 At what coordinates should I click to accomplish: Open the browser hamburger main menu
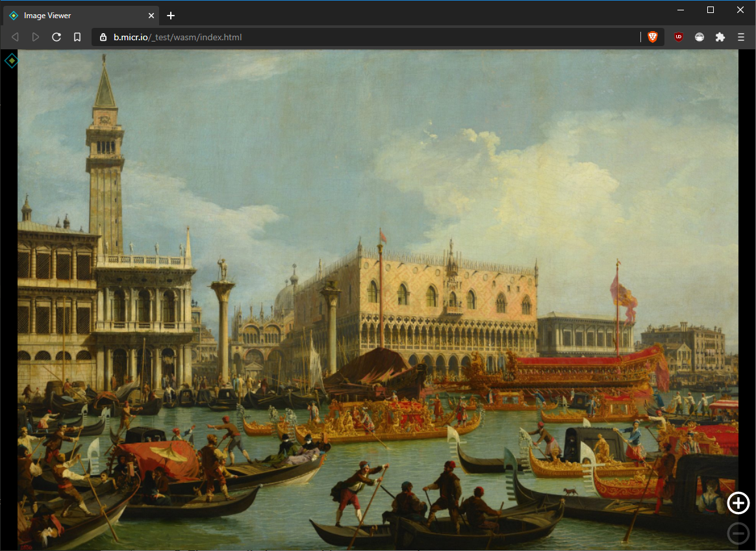tap(741, 37)
